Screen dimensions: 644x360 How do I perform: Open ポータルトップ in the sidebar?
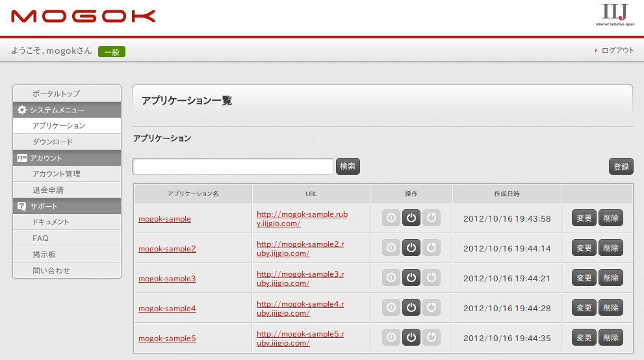pos(67,94)
